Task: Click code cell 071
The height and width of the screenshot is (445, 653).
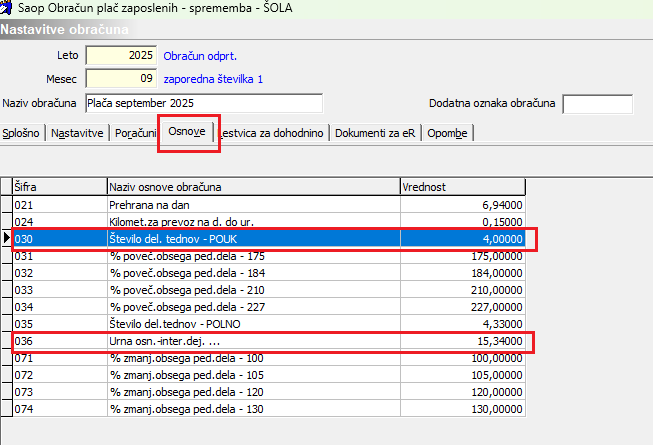Action: tap(60, 358)
